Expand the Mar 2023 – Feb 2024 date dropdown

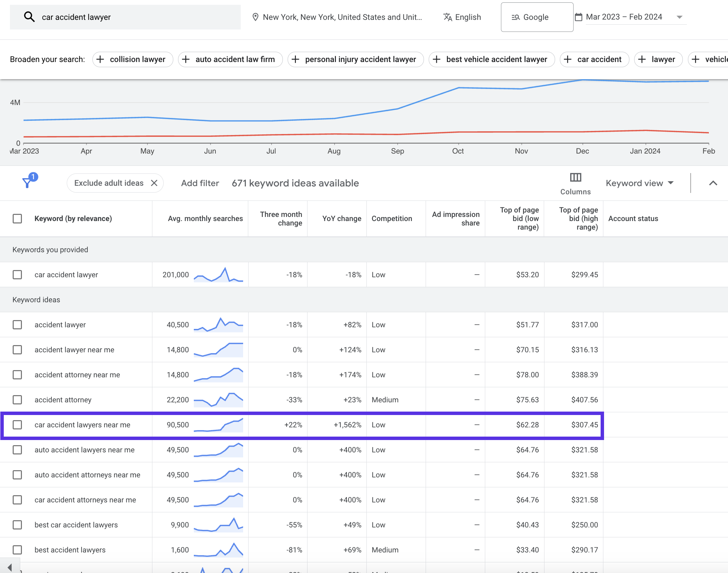click(x=680, y=17)
